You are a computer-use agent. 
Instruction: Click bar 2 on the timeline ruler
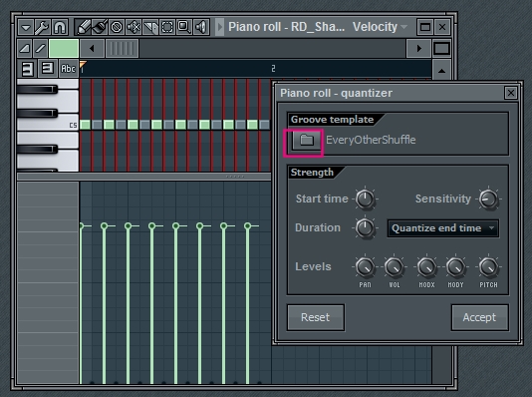273,69
